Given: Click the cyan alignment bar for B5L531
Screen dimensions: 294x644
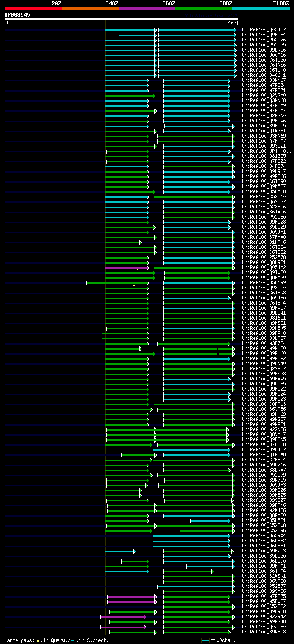Looking at the screenshot, I should coord(210,521).
